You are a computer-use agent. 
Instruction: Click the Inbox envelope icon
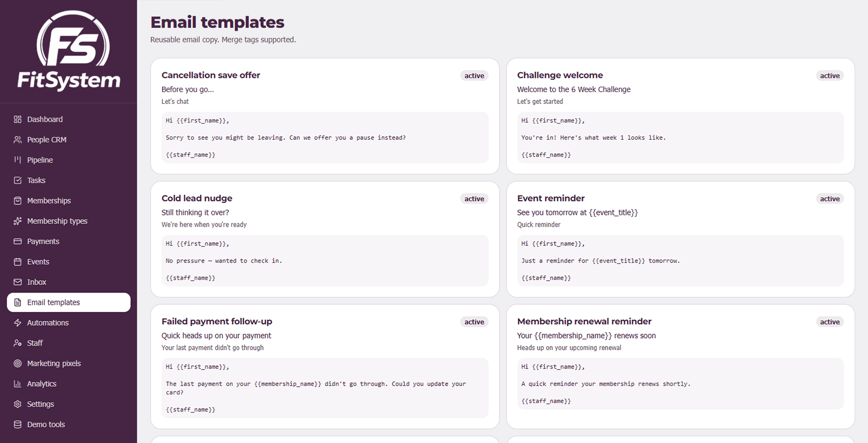(x=18, y=282)
